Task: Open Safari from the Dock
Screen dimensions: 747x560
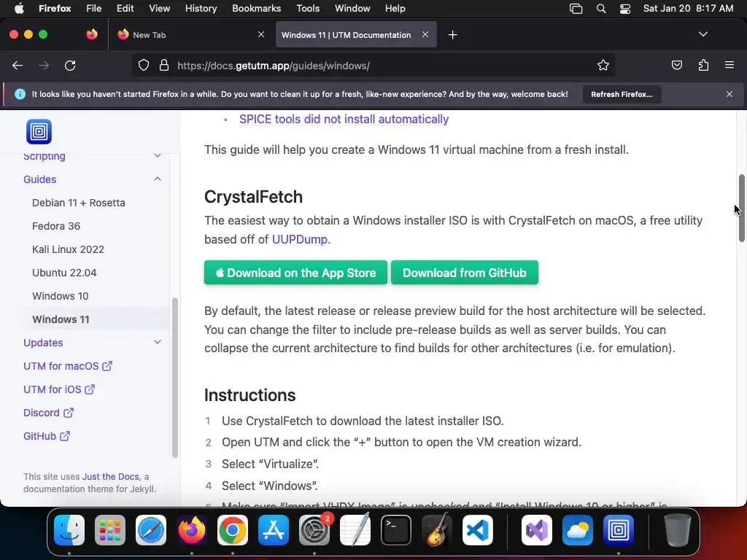Action: pyautogui.click(x=151, y=530)
